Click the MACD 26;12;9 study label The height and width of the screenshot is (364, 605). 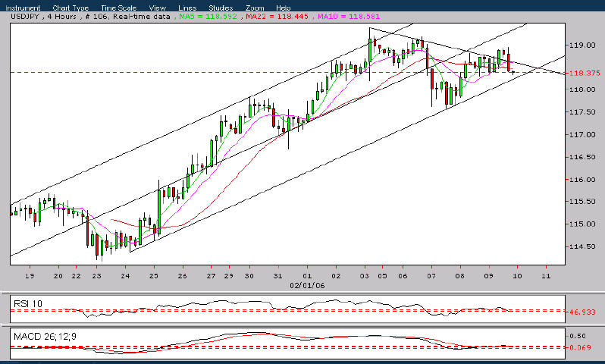(45, 337)
